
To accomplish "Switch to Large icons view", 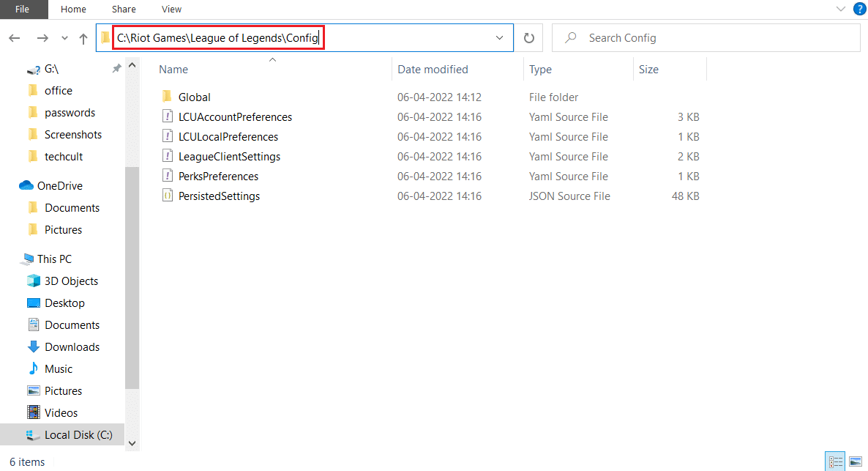I will click(x=856, y=461).
